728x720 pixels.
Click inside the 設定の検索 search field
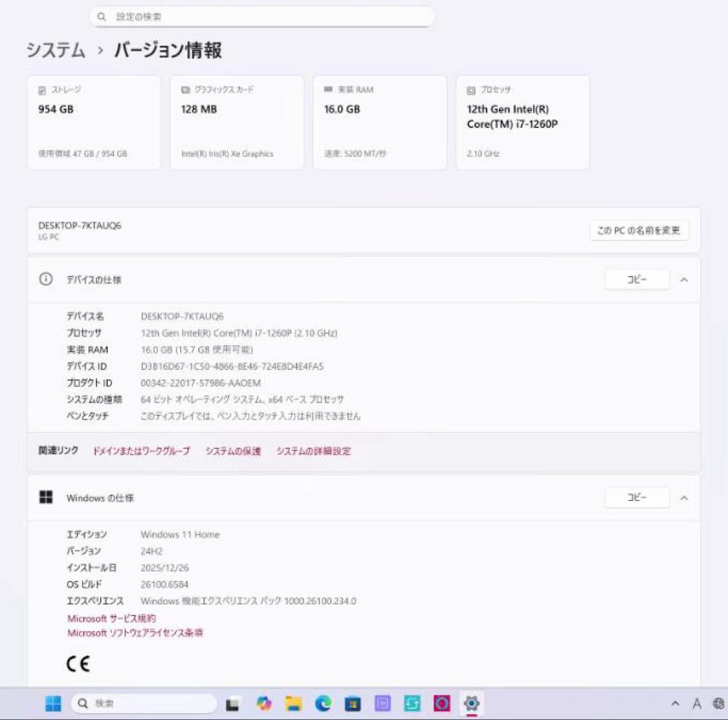263,16
